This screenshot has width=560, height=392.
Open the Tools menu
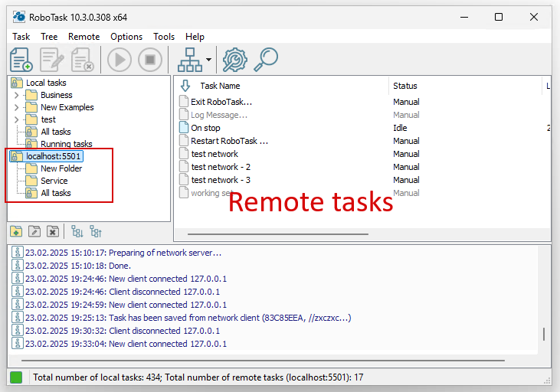click(164, 37)
